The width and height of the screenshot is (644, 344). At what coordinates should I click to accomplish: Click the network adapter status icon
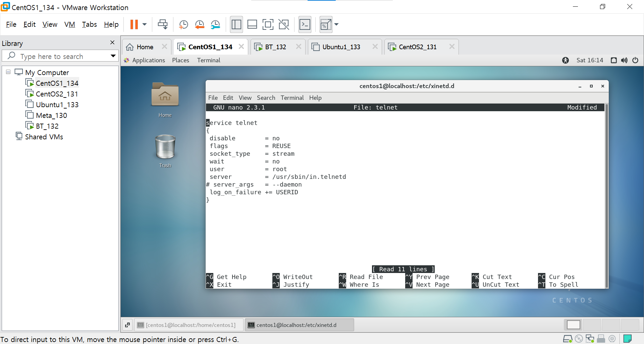590,339
